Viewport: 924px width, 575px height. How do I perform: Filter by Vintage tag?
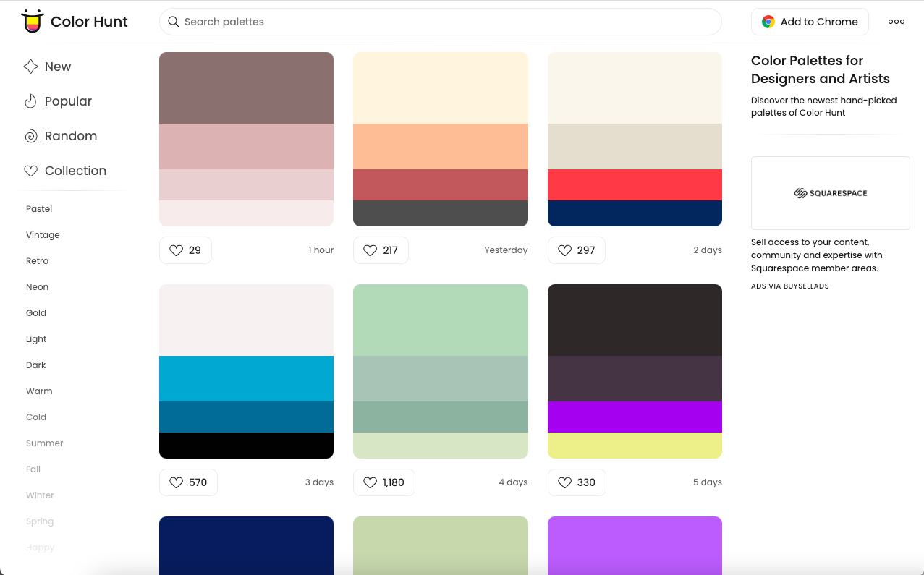click(43, 235)
